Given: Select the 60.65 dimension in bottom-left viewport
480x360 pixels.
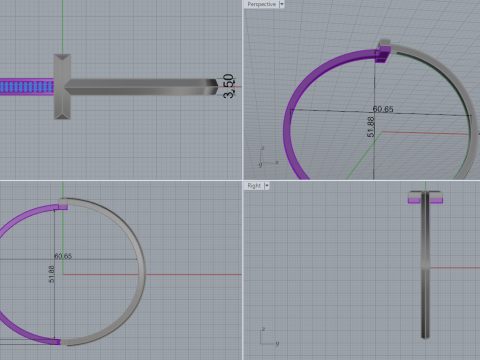Looking at the screenshot, I should point(63,256).
